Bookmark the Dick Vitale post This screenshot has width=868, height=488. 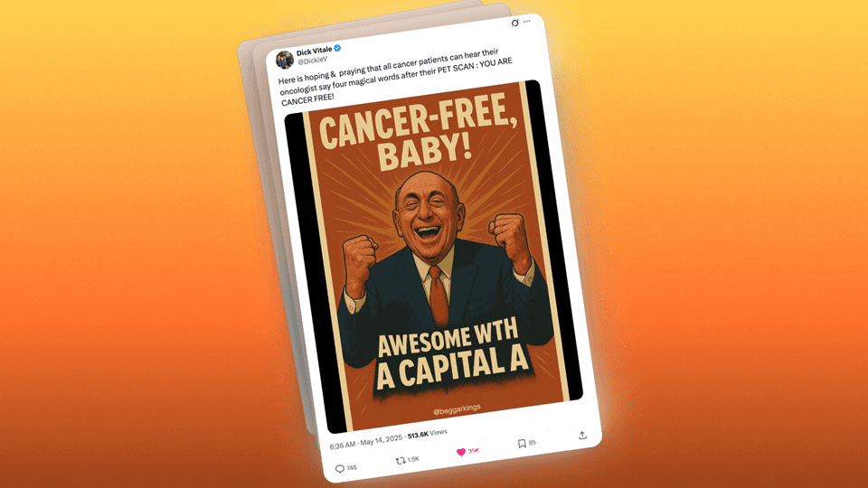522,444
